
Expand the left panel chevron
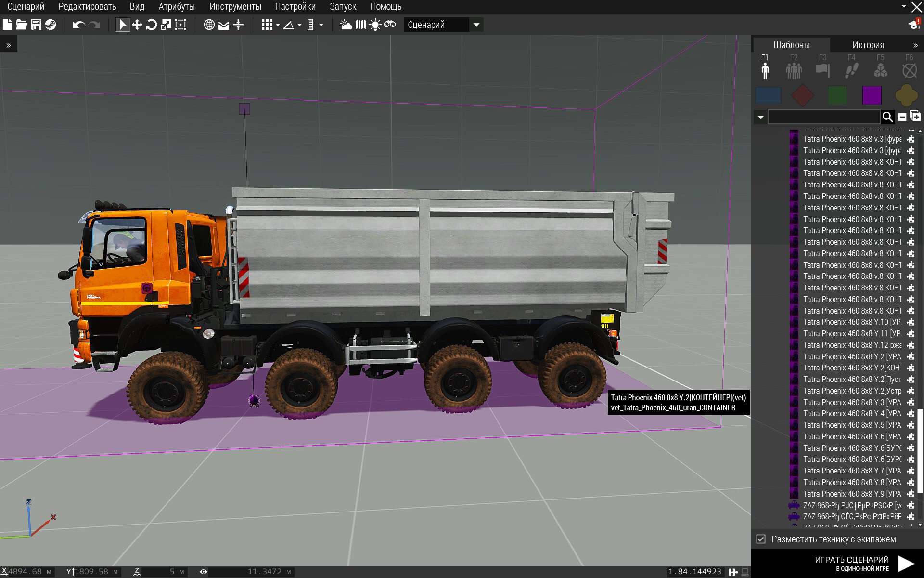click(8, 45)
